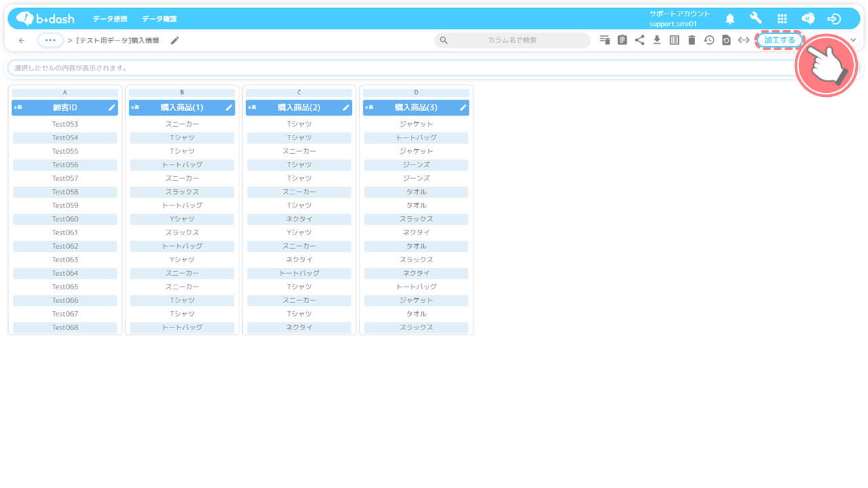
Task: Click the 顧客ID data type icon
Action: tap(18, 107)
